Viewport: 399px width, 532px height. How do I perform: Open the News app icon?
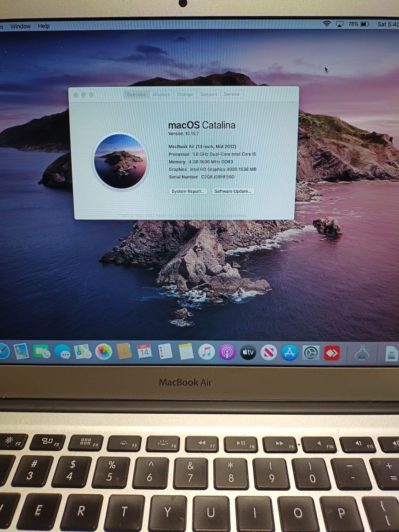269,353
